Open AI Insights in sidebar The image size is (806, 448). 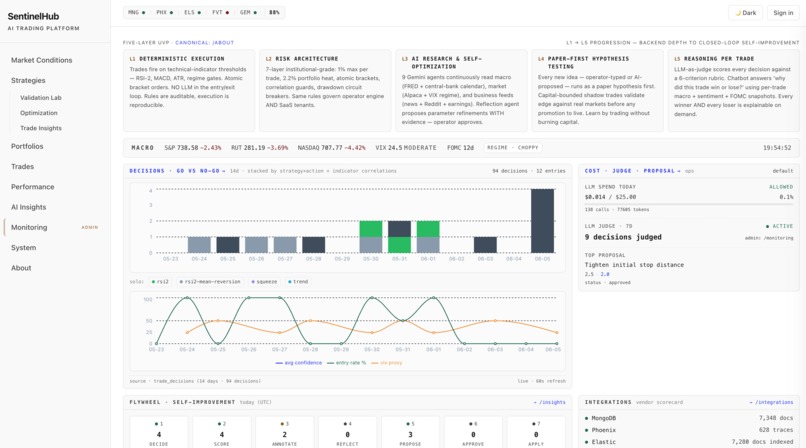(29, 207)
